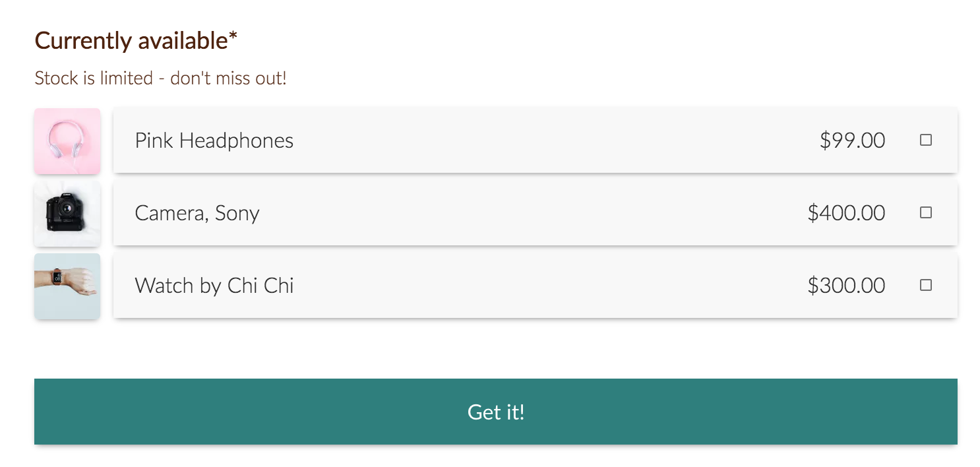Viewport: 980px width, 467px height.
Task: Click the don't miss out! text
Action: [228, 78]
